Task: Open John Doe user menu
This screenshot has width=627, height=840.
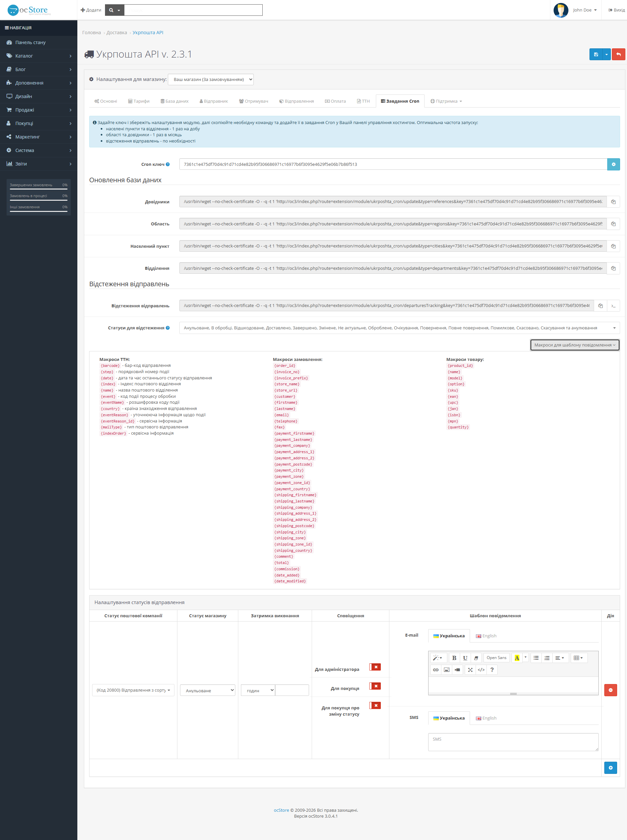Action: (575, 10)
